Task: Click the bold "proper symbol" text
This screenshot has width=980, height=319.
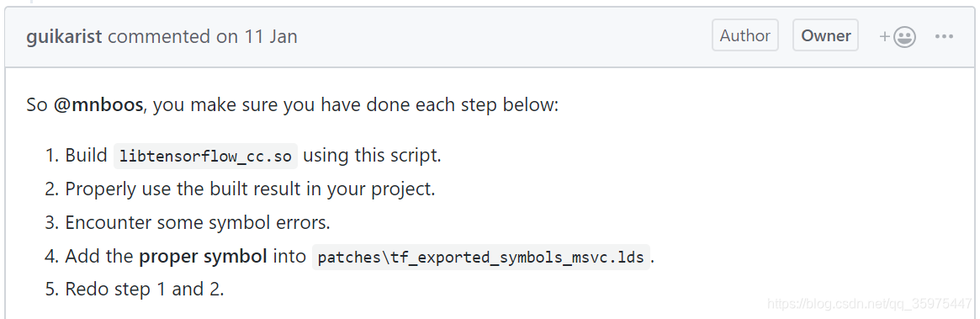Action: pyautogui.click(x=203, y=256)
